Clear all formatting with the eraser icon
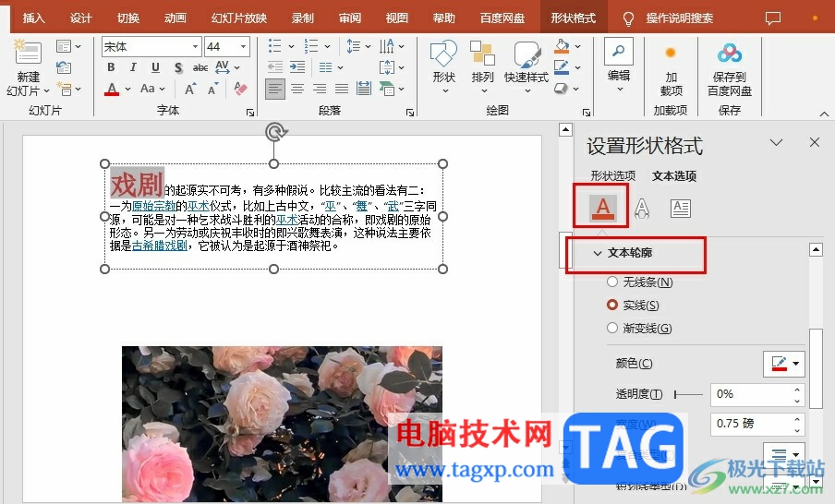 click(x=240, y=89)
